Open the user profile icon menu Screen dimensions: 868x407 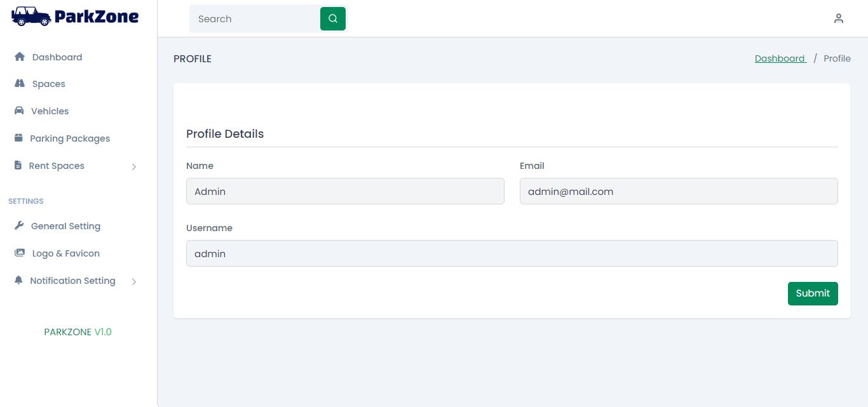(838, 19)
